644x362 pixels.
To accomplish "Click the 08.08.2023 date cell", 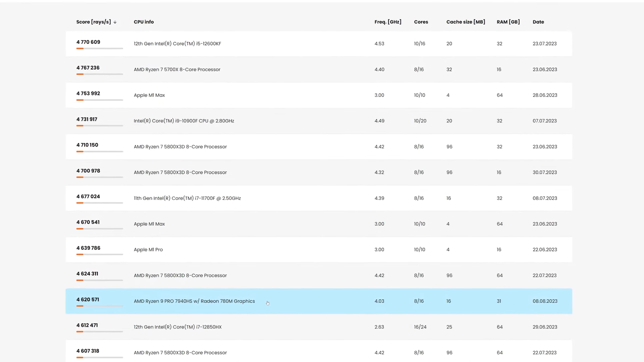I will point(545,301).
